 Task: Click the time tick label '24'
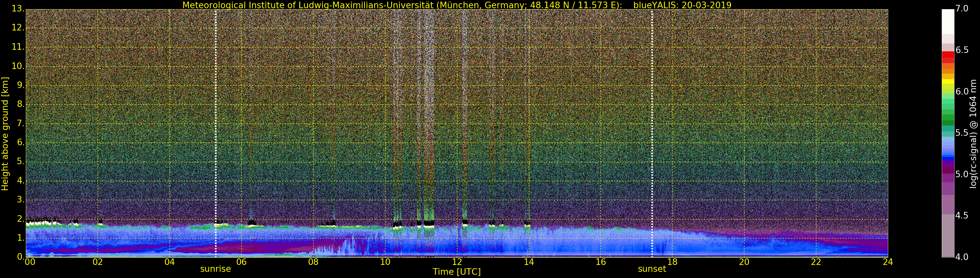coord(888,262)
